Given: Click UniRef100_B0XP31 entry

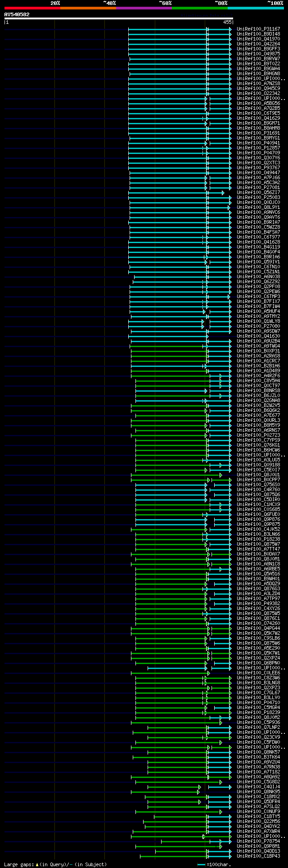Looking at the screenshot, I should (258, 351).
